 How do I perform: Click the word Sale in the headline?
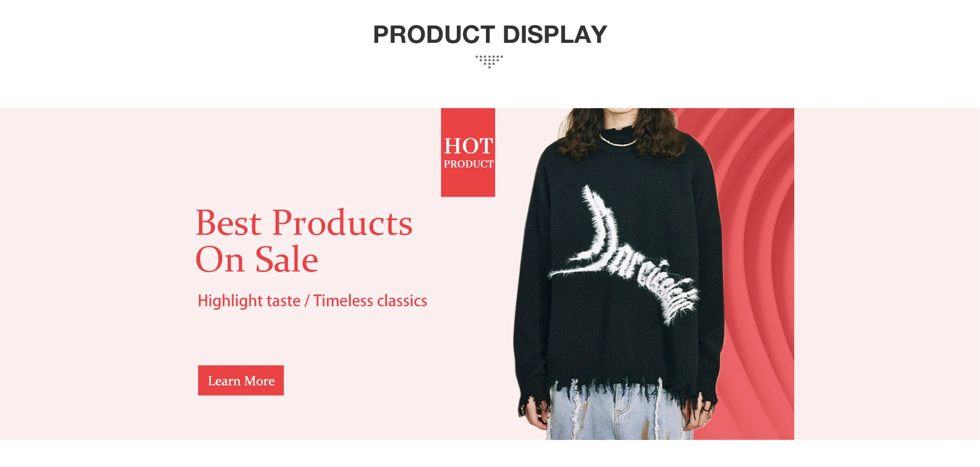(x=286, y=260)
